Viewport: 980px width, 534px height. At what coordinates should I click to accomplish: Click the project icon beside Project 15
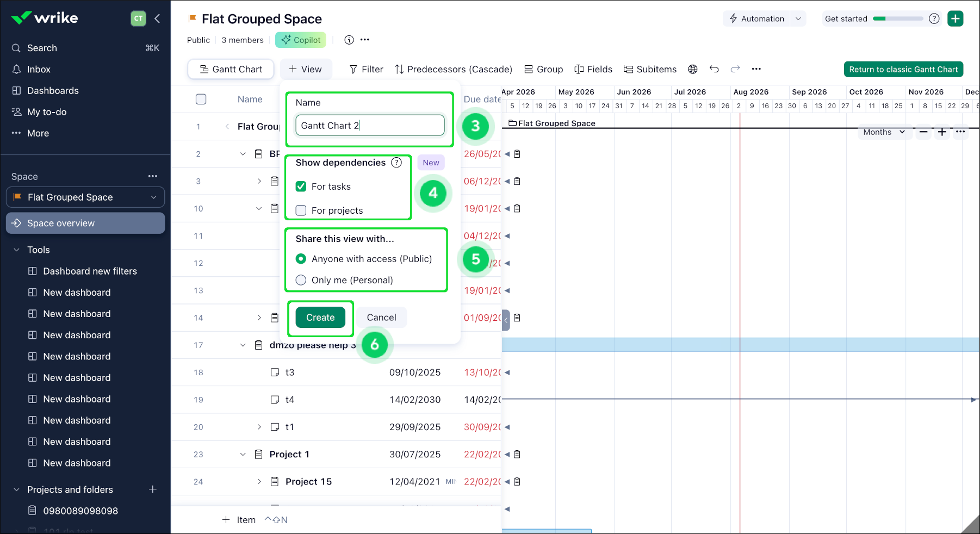click(275, 481)
